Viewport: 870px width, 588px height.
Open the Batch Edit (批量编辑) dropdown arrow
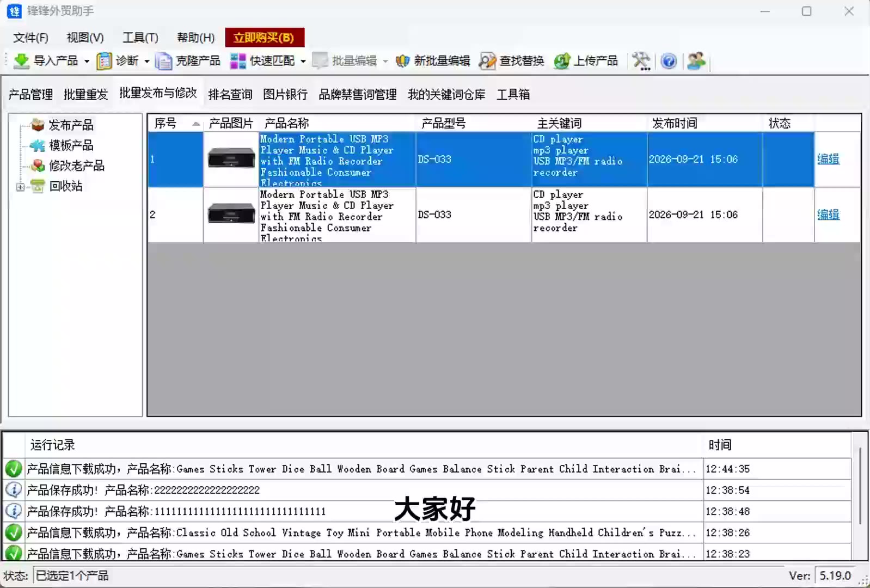(x=385, y=62)
